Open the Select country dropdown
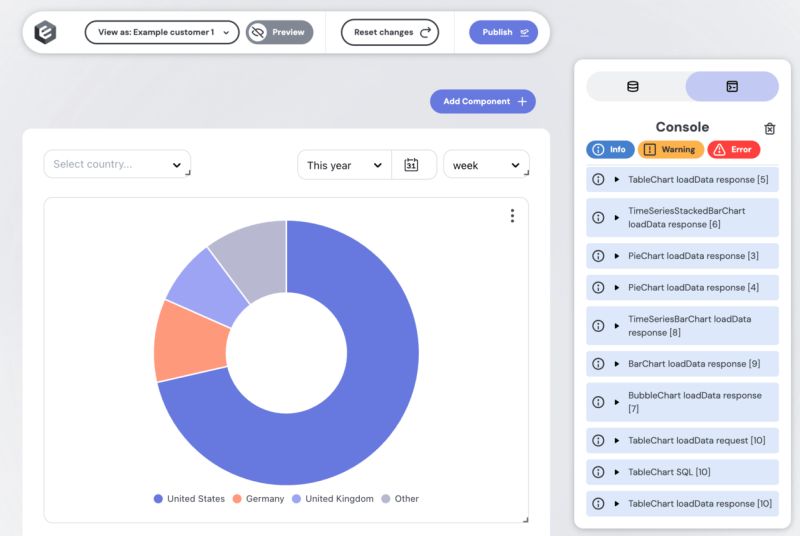Screen dimensions: 800x536 pos(117,164)
